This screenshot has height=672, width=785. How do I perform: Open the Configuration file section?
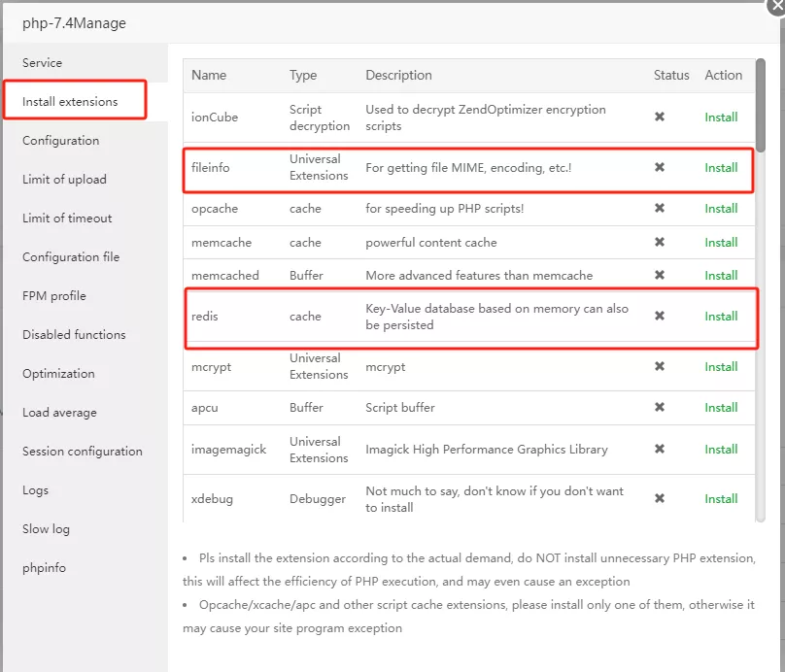click(71, 257)
